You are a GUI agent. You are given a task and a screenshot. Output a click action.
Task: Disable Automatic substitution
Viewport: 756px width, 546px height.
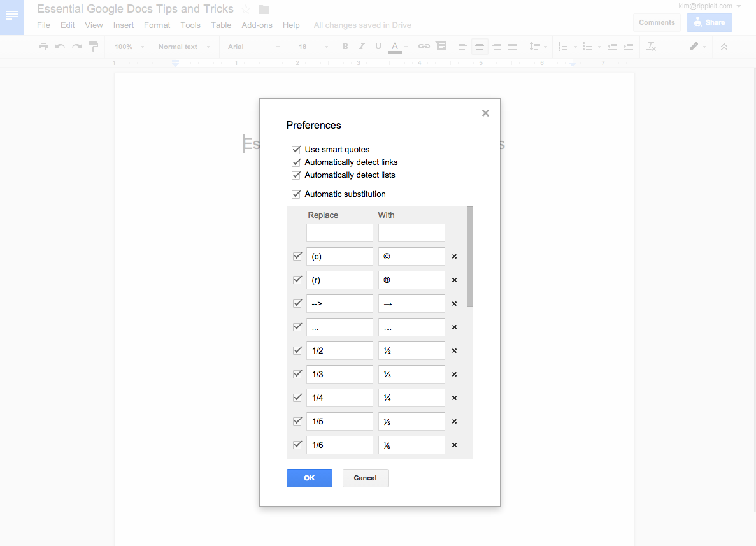(296, 194)
